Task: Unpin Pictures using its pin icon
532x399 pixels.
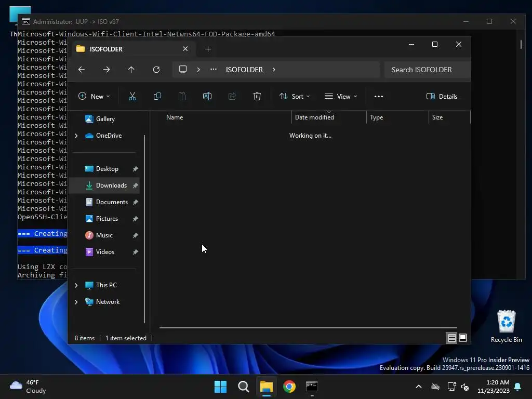Action: (x=136, y=219)
